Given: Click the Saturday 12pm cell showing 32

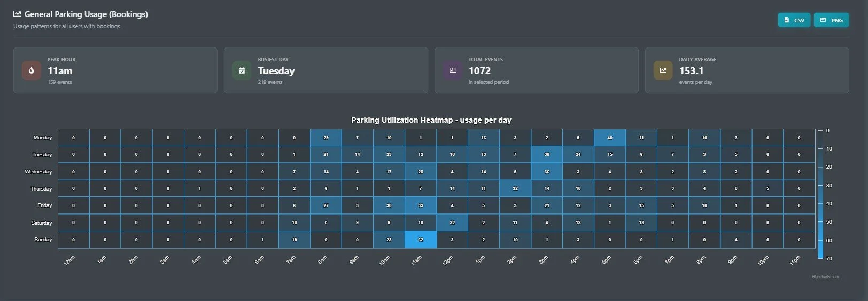Looking at the screenshot, I should (x=452, y=223).
